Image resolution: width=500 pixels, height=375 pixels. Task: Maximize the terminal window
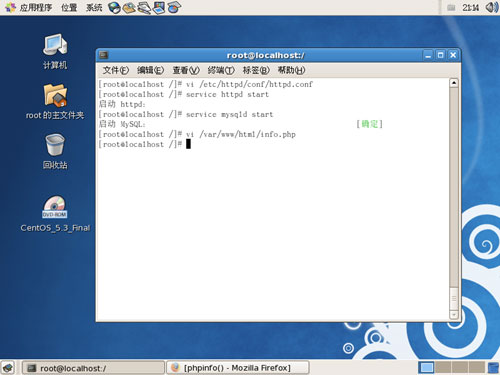click(x=440, y=55)
